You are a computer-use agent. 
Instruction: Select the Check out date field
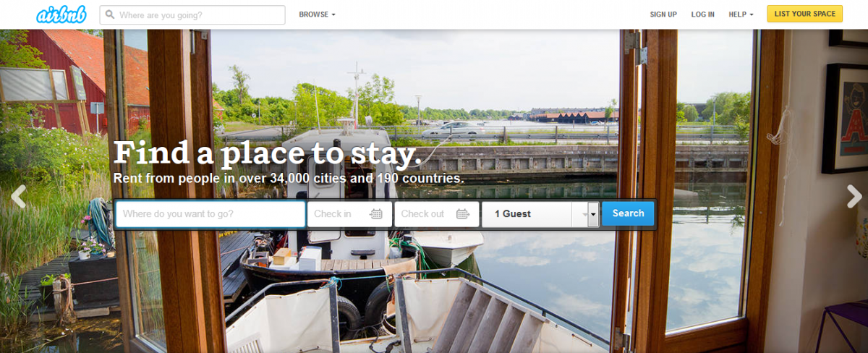[436, 214]
